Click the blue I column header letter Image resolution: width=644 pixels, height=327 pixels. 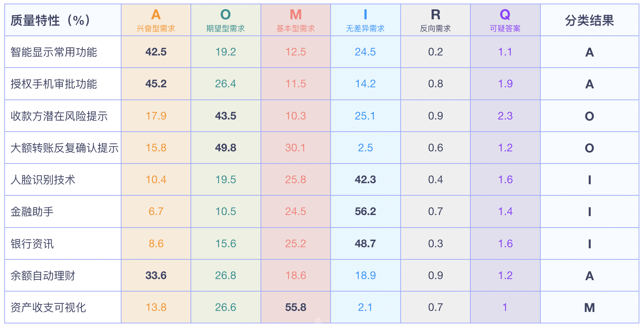(365, 15)
